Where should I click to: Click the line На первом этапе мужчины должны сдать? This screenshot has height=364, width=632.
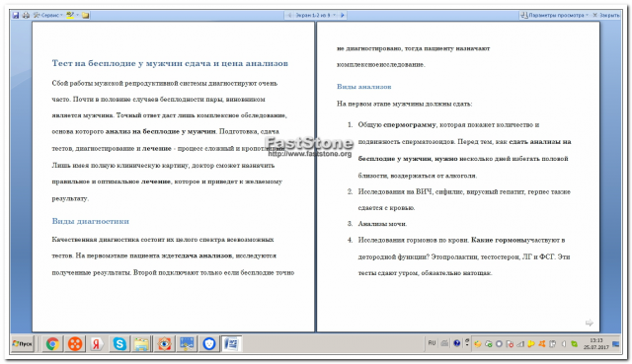[x=404, y=104]
